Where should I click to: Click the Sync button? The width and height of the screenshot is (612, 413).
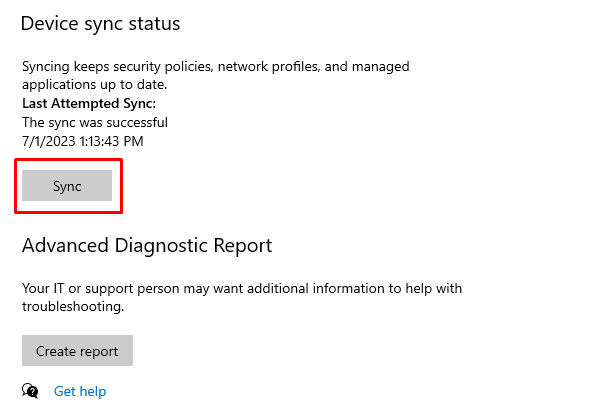pyautogui.click(x=67, y=185)
